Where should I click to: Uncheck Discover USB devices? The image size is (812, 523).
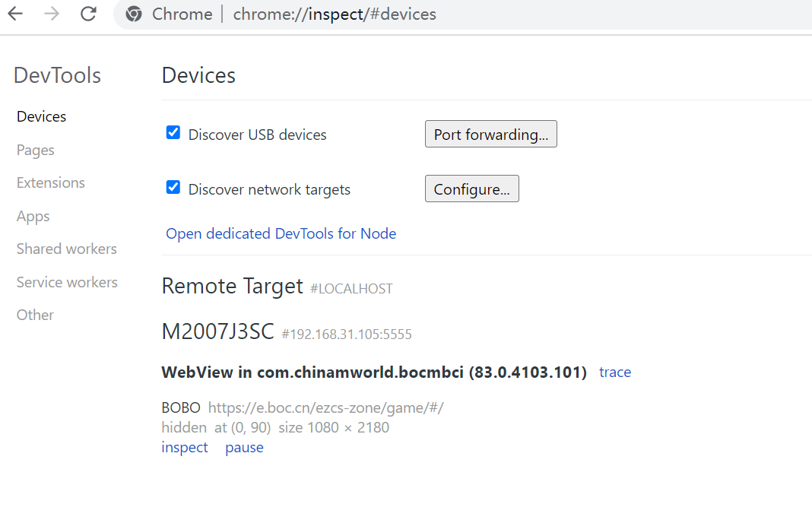pyautogui.click(x=173, y=133)
